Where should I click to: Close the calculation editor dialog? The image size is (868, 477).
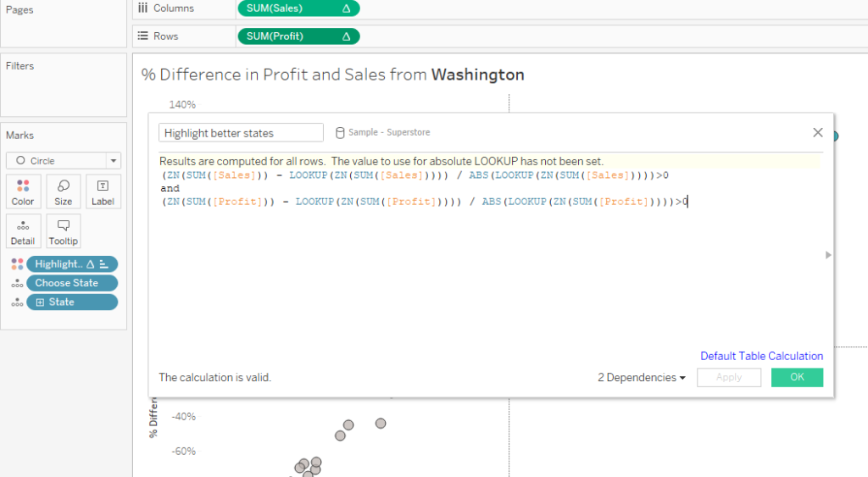[818, 132]
